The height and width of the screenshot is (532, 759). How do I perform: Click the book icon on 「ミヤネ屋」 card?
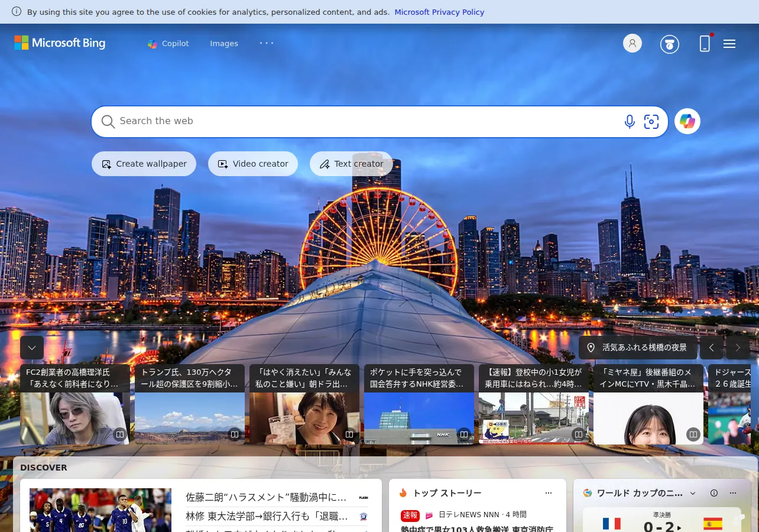coord(693,434)
